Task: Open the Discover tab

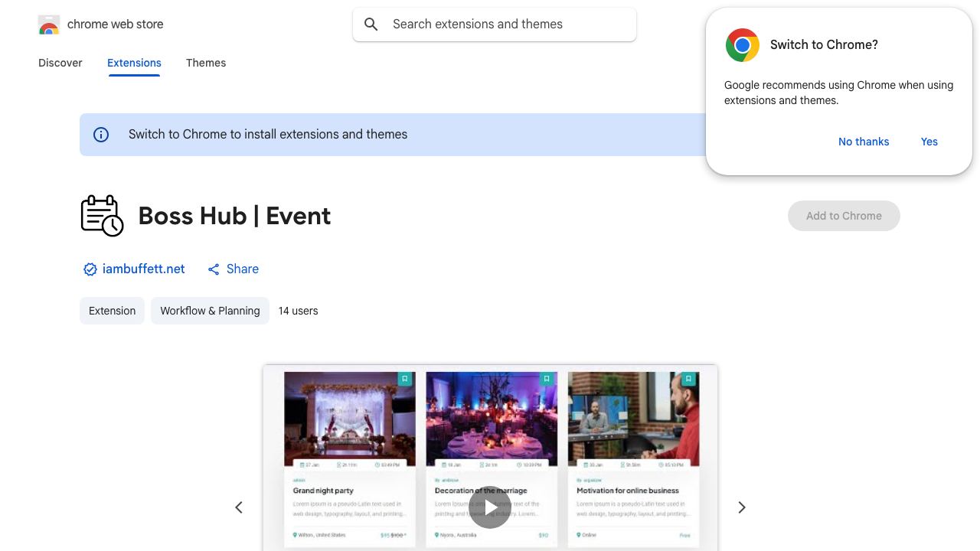Action: point(60,63)
